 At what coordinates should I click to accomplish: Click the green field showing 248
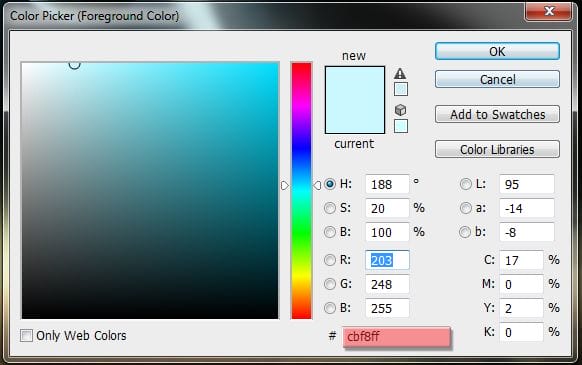click(x=387, y=284)
